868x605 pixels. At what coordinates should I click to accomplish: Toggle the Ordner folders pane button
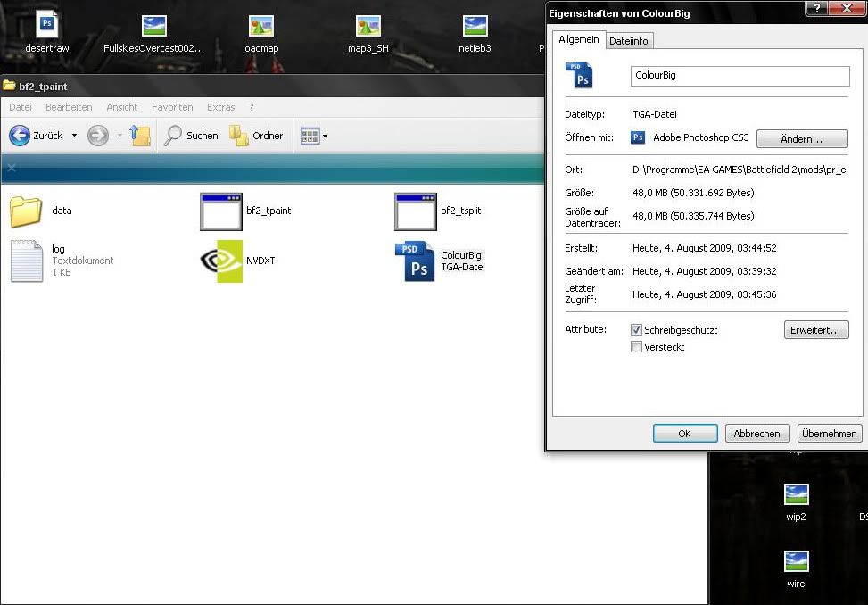(x=256, y=136)
